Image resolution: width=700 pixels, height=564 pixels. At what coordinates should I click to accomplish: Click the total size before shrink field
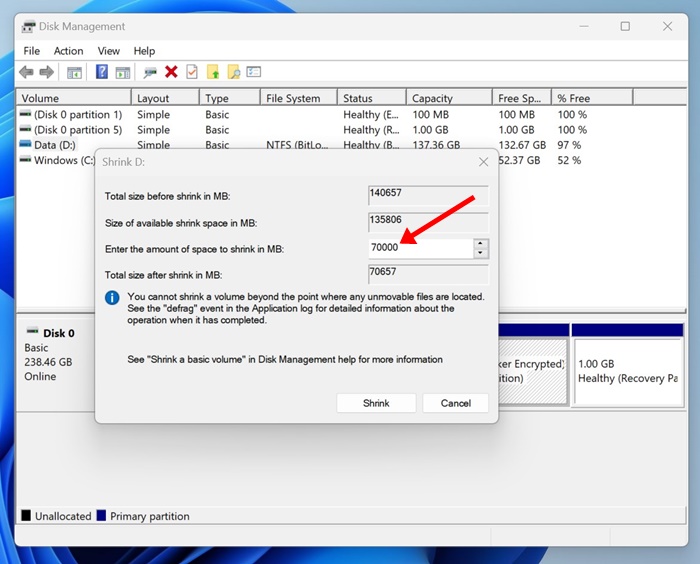(x=428, y=196)
